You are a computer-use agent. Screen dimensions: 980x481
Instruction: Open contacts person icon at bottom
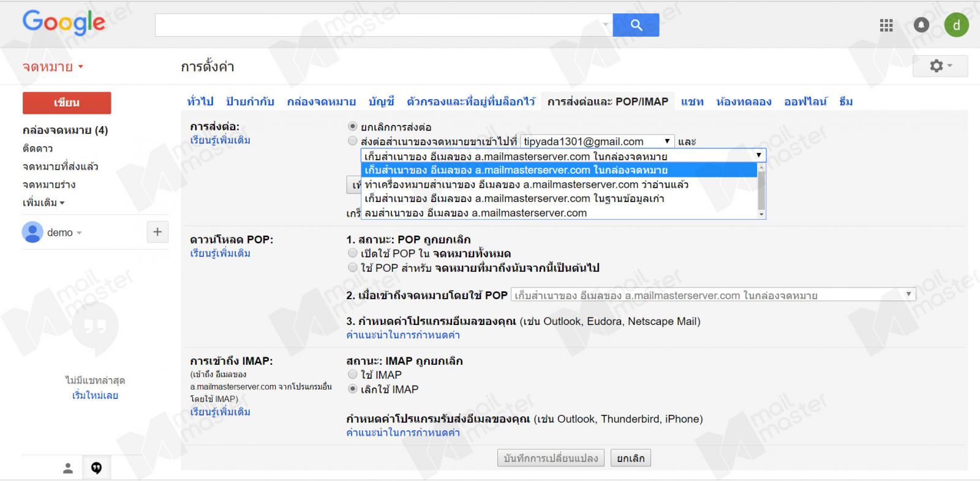[68, 468]
